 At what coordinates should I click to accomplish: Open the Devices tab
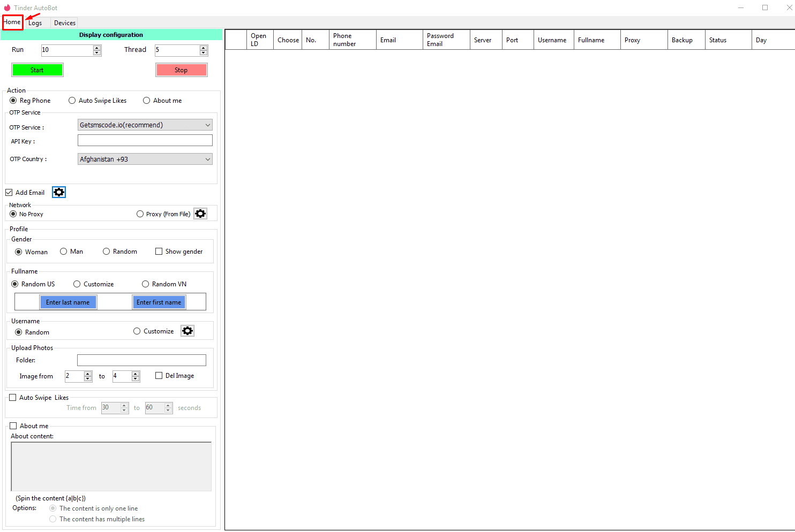click(x=65, y=23)
